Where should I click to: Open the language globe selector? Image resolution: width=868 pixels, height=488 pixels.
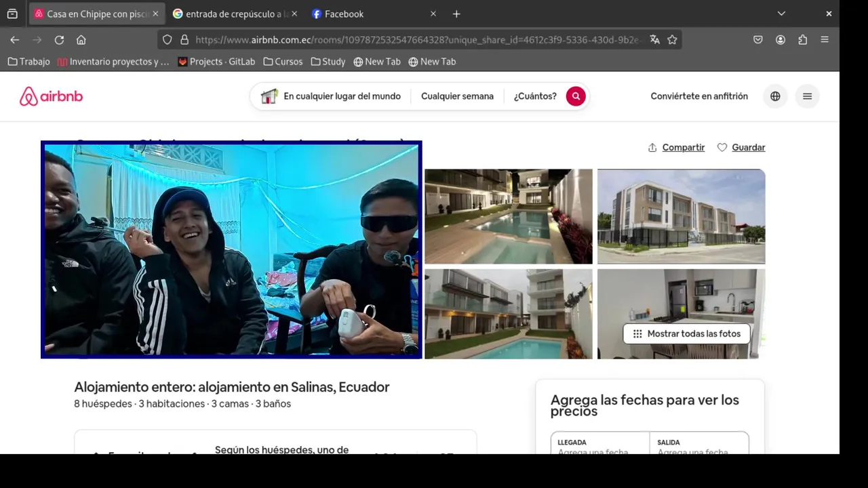tap(775, 96)
